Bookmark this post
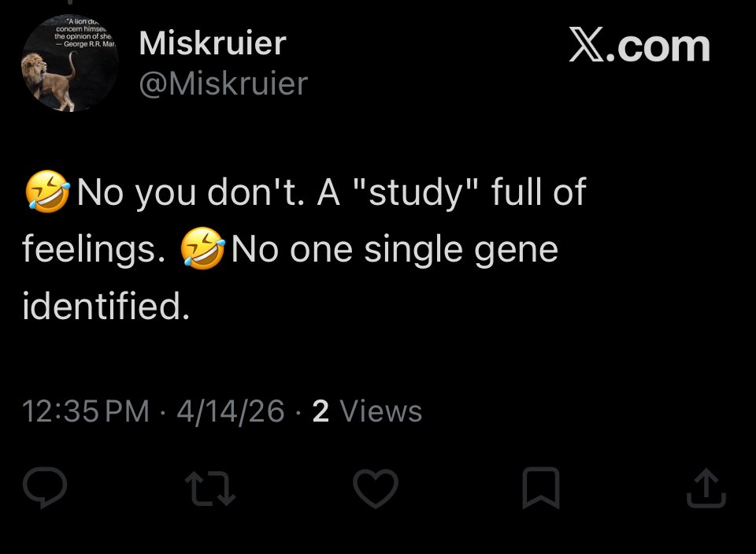The width and height of the screenshot is (756, 554). pyautogui.click(x=541, y=488)
